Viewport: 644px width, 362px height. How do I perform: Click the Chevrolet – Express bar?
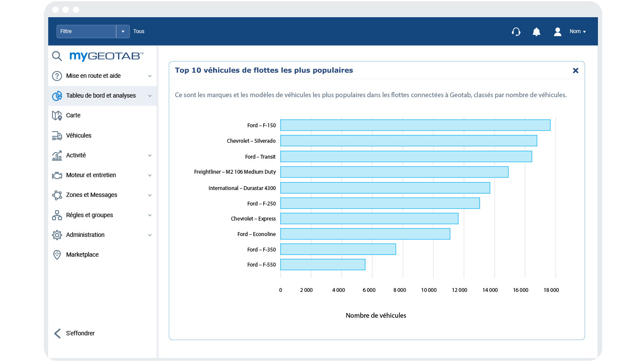click(369, 218)
